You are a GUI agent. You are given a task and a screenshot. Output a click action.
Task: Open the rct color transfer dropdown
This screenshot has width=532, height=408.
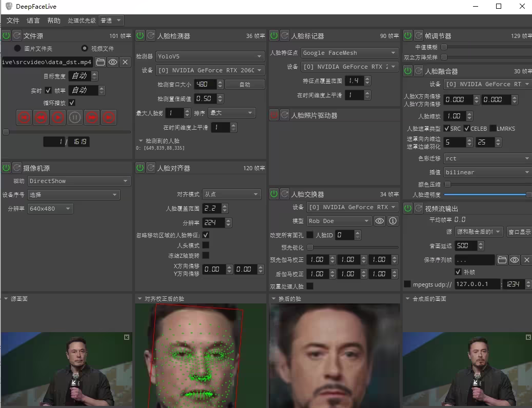(x=487, y=158)
